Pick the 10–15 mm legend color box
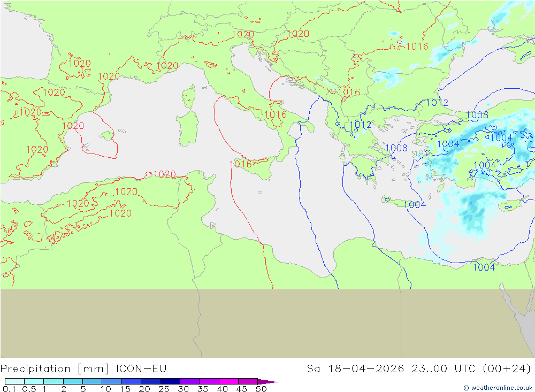The width and height of the screenshot is (535, 392). tap(112, 381)
